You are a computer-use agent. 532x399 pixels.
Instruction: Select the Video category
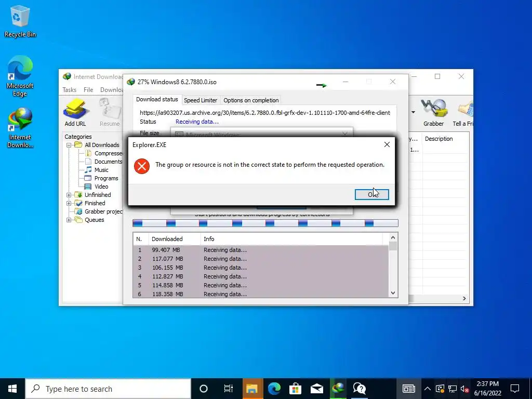[x=101, y=187]
